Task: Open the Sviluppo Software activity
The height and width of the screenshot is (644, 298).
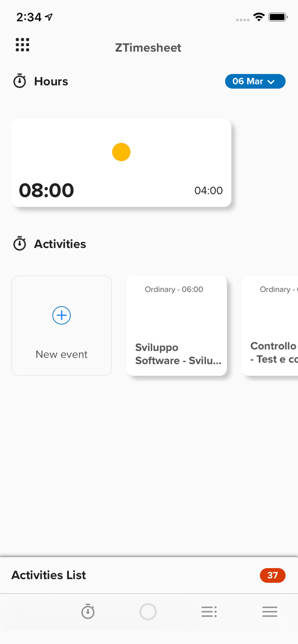Action: [x=176, y=354]
